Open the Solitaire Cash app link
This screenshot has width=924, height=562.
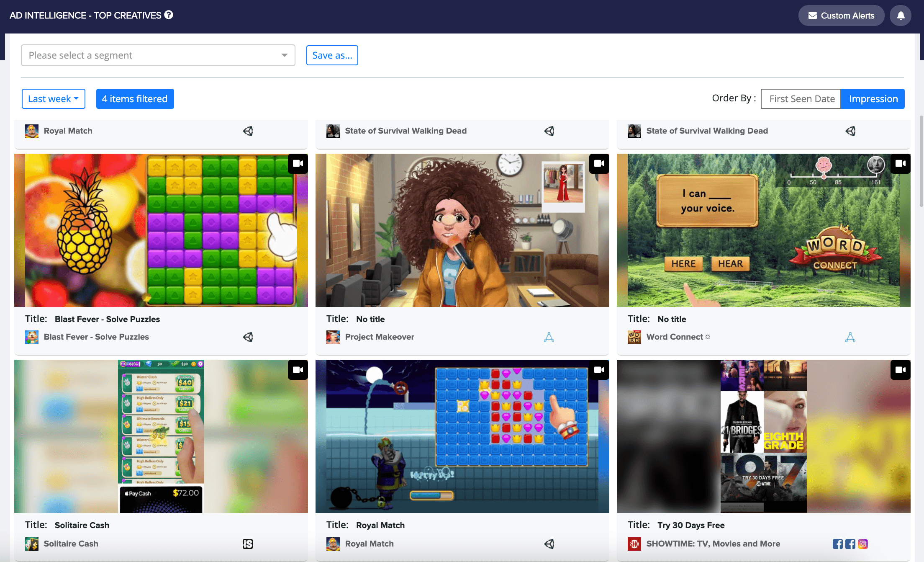tap(71, 544)
